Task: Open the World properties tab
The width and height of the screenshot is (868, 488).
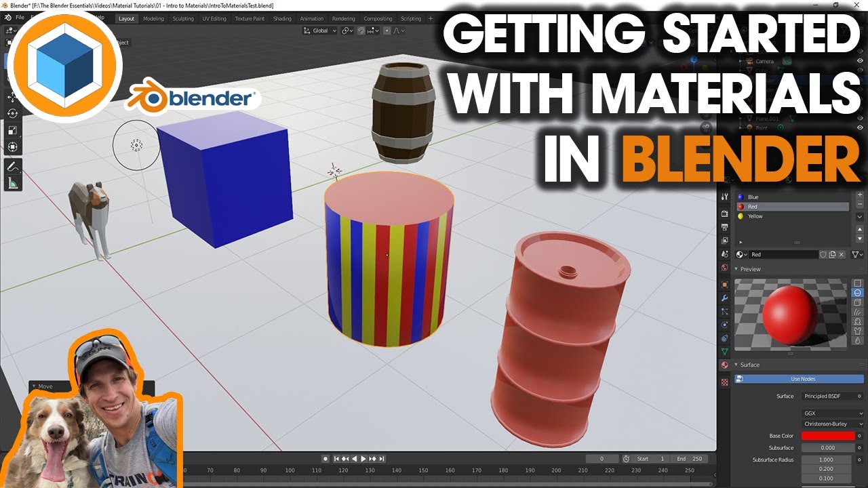Action: pyautogui.click(x=724, y=267)
